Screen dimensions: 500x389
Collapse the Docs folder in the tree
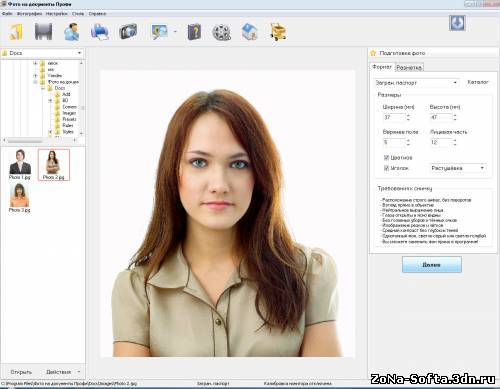[43, 88]
